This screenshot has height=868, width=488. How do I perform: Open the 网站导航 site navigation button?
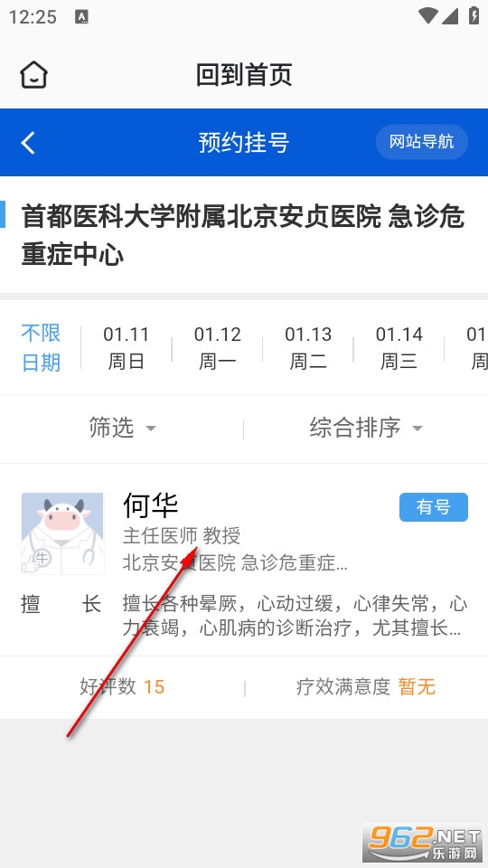(x=422, y=142)
